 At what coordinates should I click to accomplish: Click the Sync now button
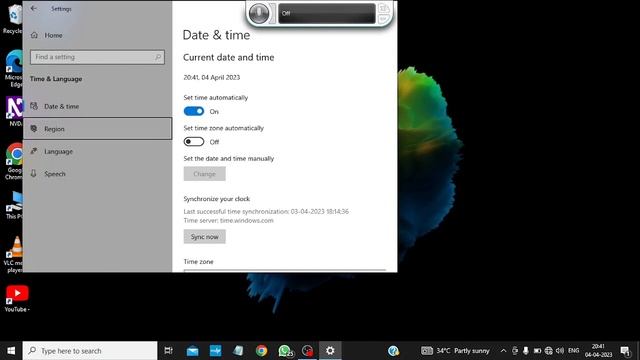204,237
